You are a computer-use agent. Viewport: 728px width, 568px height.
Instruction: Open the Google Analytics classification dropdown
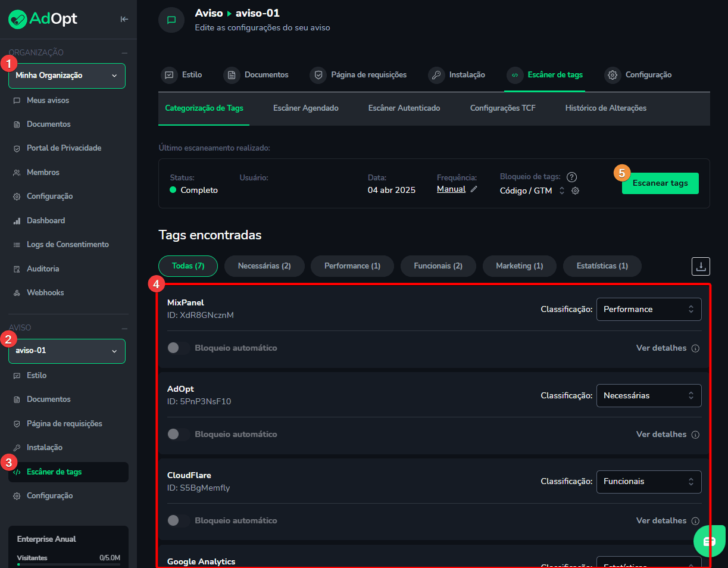tap(649, 563)
